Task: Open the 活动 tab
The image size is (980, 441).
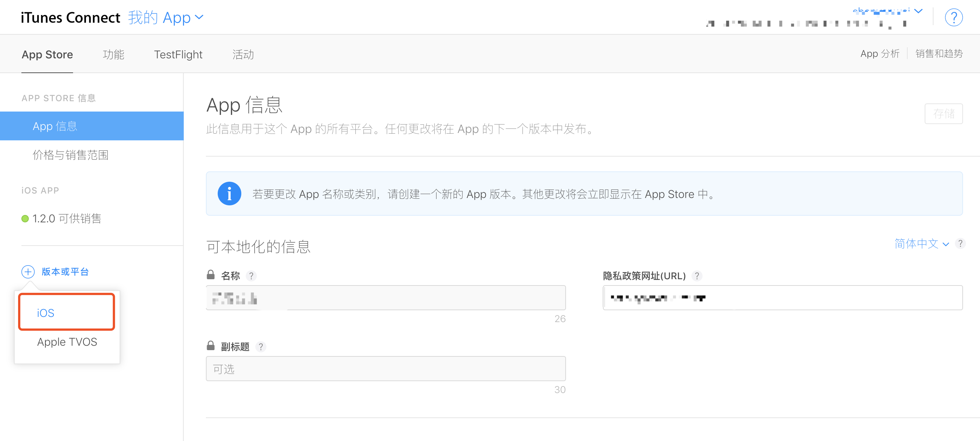Action: (243, 54)
